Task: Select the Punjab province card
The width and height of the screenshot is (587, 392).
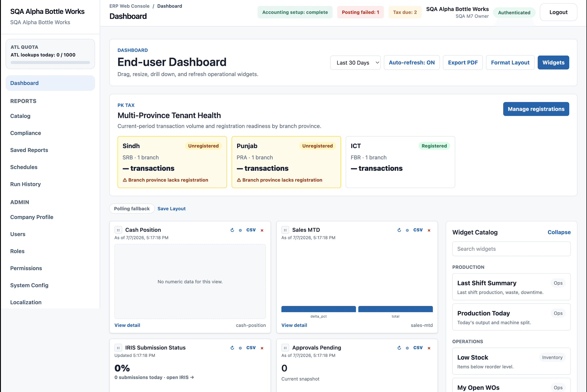Action: [286, 162]
